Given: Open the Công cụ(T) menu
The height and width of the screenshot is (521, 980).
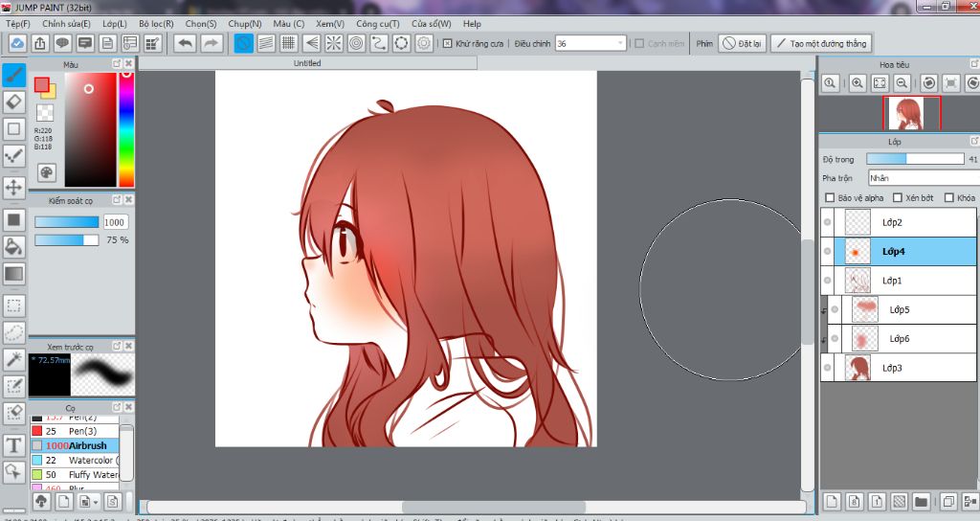Looking at the screenshot, I should pyautogui.click(x=377, y=24).
